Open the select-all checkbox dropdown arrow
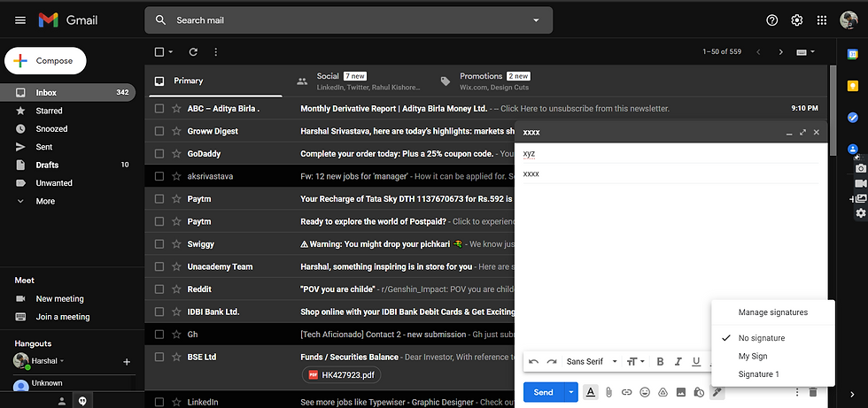The width and height of the screenshot is (868, 408). click(x=170, y=52)
